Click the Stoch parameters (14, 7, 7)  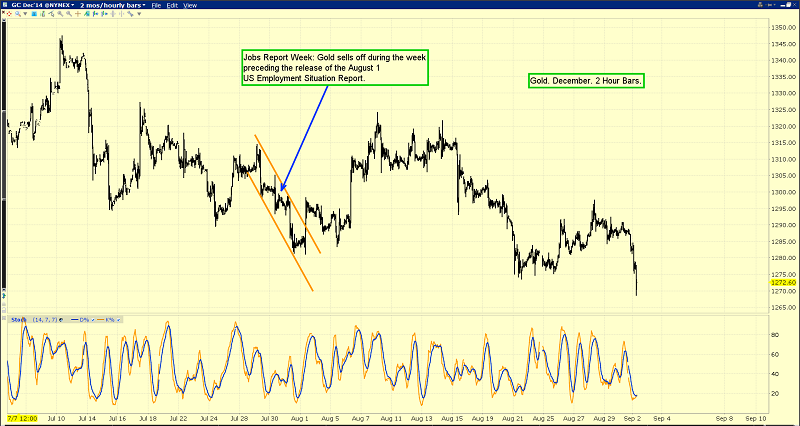[45, 320]
